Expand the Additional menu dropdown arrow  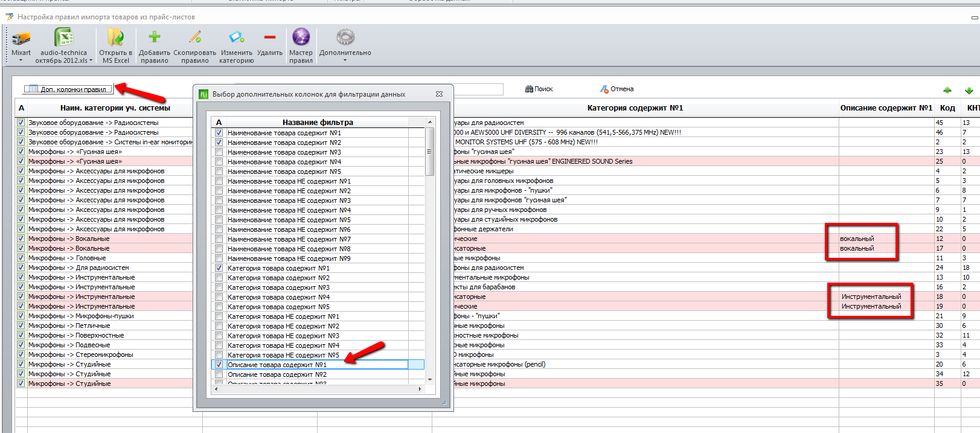pyautogui.click(x=345, y=60)
